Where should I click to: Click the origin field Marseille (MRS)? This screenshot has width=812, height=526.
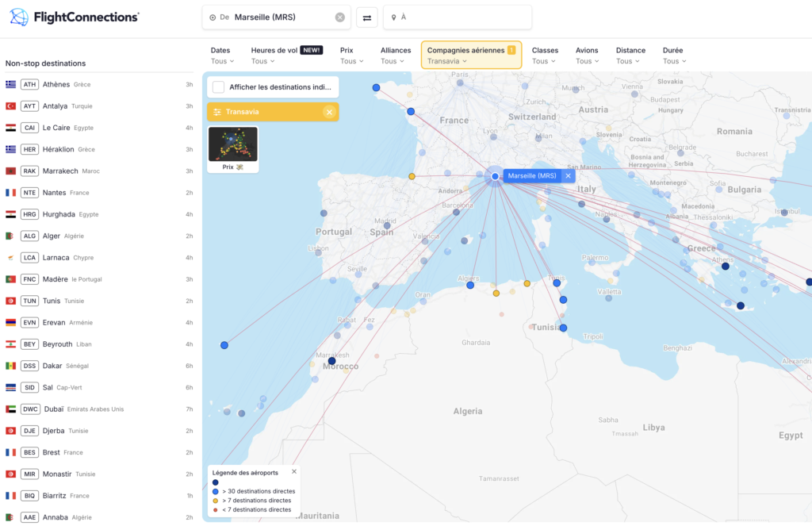(x=277, y=17)
